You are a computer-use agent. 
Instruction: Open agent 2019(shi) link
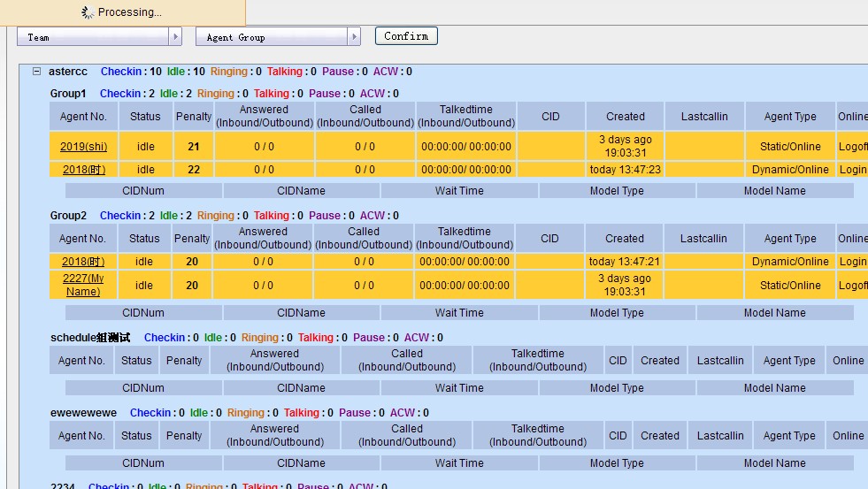[83, 147]
